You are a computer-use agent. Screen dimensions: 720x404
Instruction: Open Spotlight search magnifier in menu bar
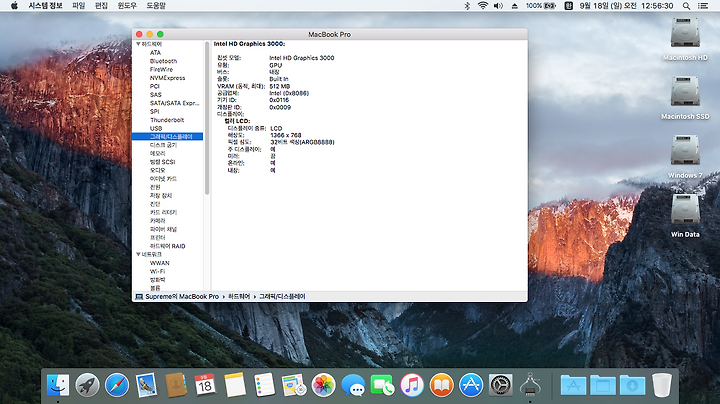point(686,6)
